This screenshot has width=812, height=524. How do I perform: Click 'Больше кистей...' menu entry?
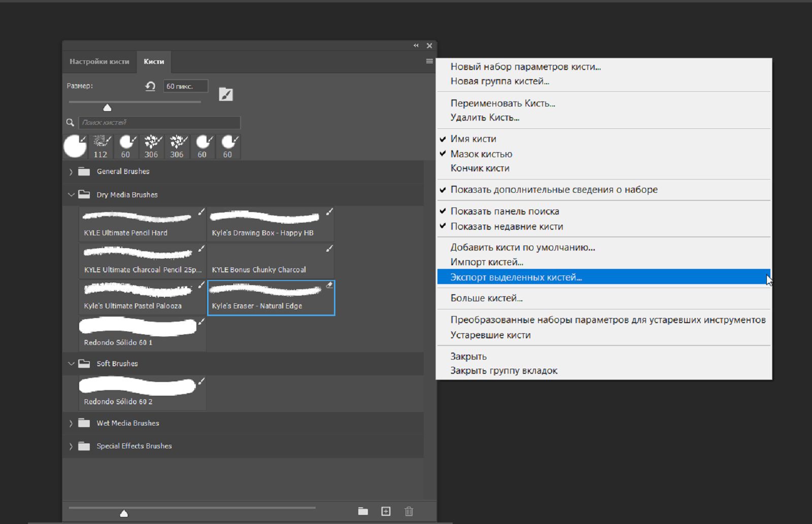(x=486, y=298)
